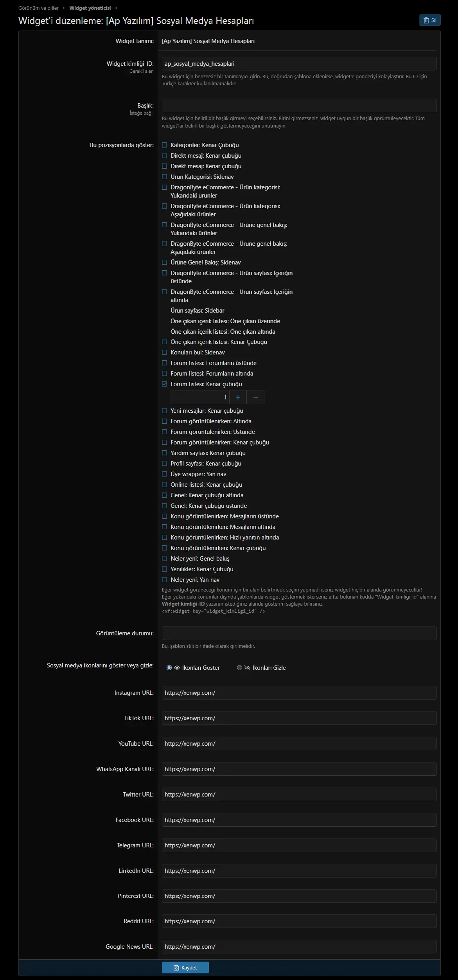The image size is (458, 980).
Task: Click the Pinterest URL field
Action: pos(299,896)
